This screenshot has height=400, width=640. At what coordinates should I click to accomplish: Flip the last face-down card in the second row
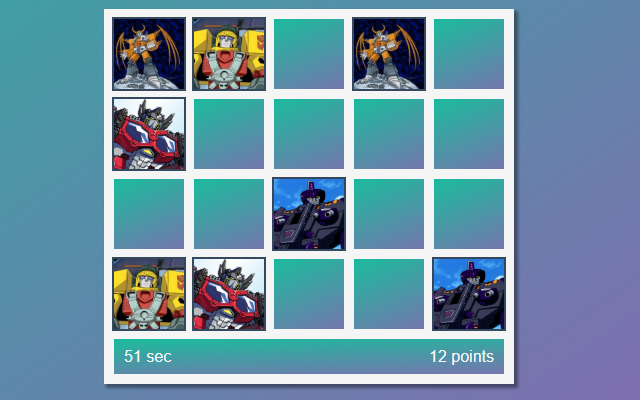(x=469, y=134)
